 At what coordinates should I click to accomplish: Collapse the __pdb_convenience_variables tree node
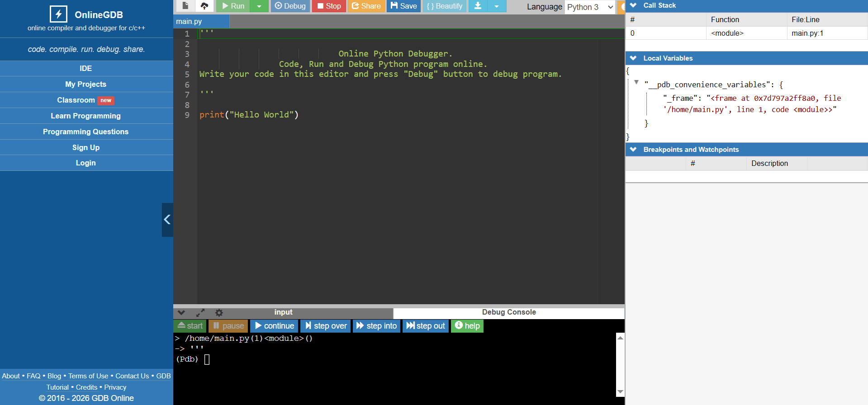(636, 82)
